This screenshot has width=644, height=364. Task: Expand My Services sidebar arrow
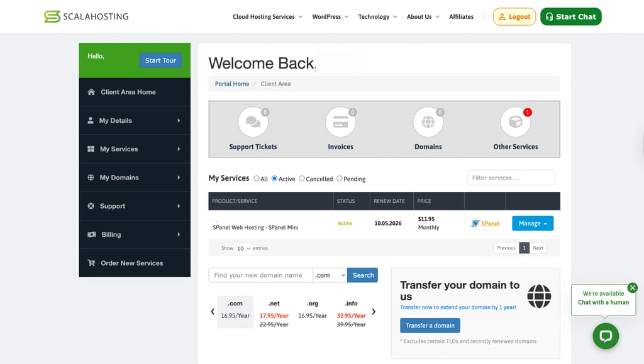tap(179, 149)
